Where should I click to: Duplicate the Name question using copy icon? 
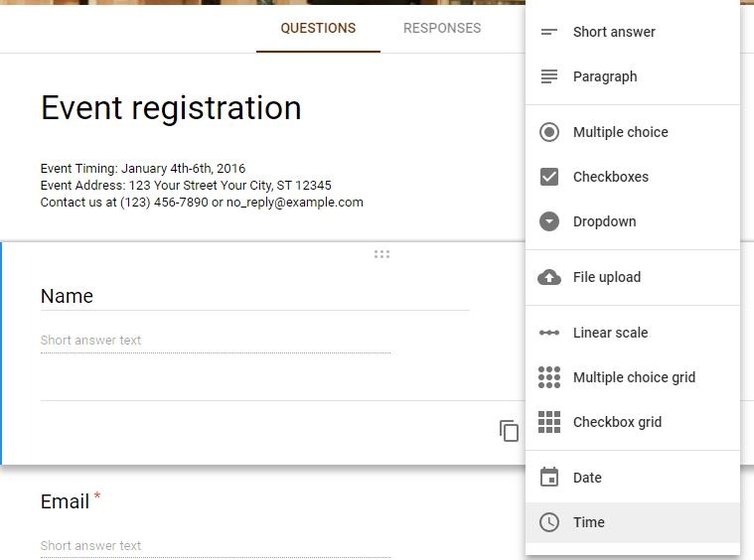[509, 430]
